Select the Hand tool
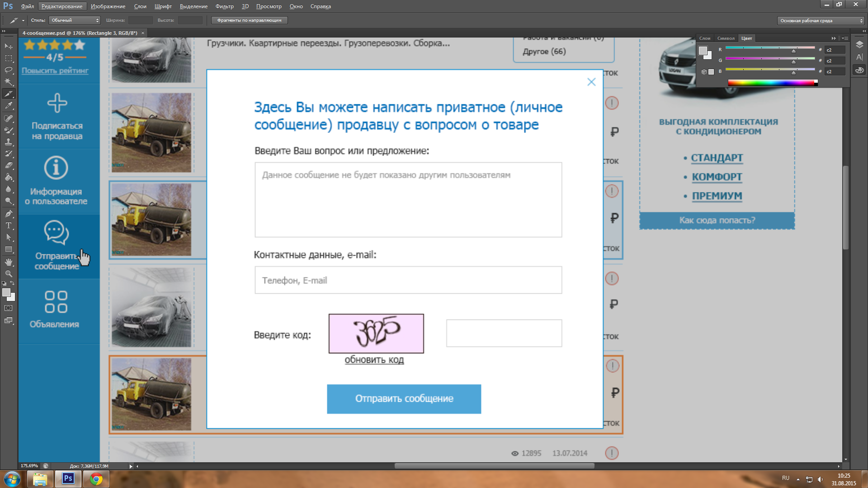 [x=9, y=262]
